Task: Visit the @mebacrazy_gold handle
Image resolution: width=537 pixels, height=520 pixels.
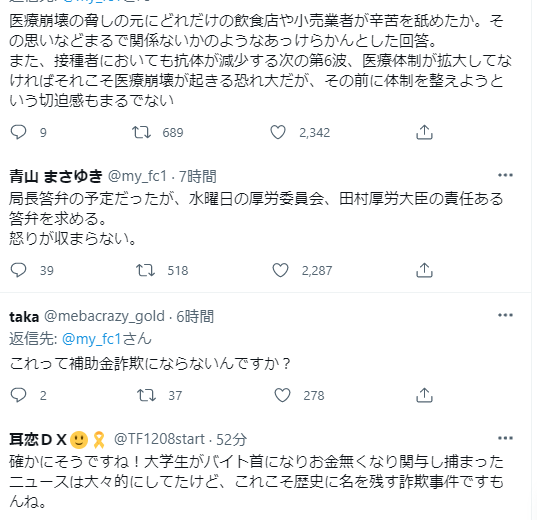Action: [x=104, y=316]
